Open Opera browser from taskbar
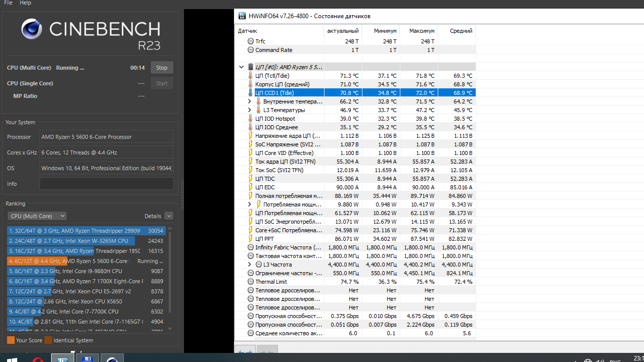This screenshot has height=362, width=644. pos(38,358)
